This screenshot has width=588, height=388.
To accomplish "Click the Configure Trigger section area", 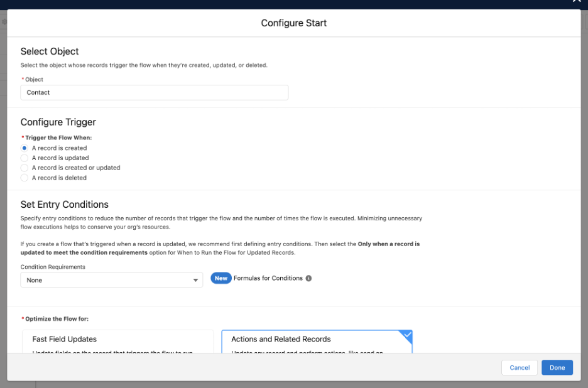I will 58,122.
